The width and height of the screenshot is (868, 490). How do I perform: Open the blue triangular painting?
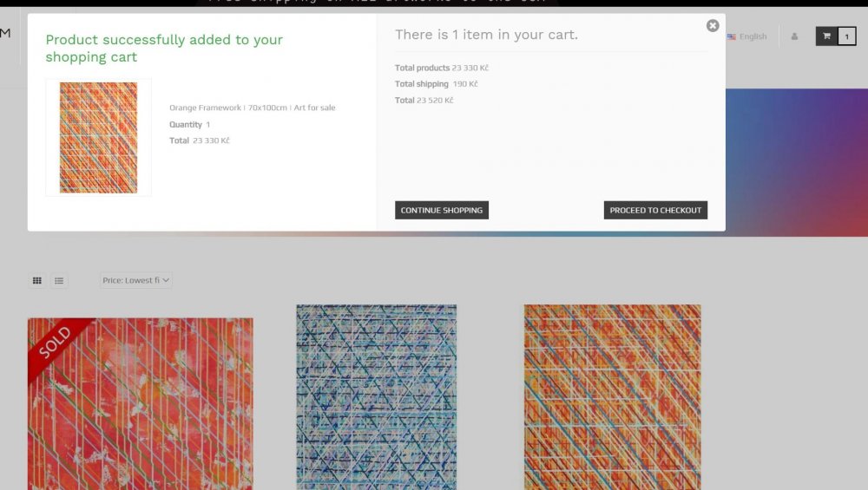pyautogui.click(x=377, y=397)
